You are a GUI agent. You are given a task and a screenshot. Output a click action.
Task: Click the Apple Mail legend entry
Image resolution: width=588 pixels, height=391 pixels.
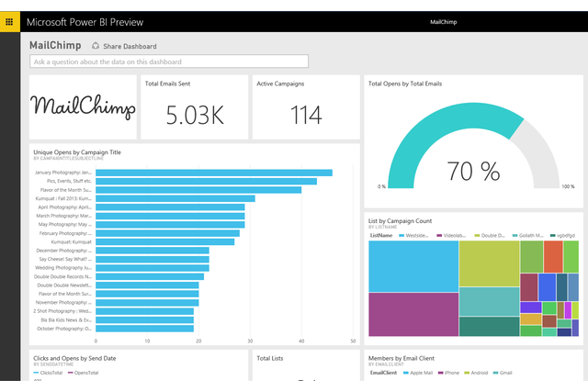(x=418, y=373)
